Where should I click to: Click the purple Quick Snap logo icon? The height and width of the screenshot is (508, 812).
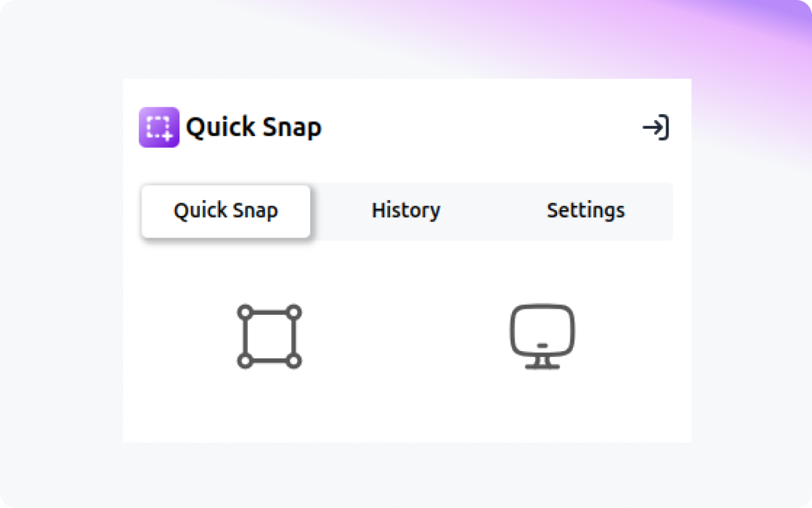tap(159, 127)
